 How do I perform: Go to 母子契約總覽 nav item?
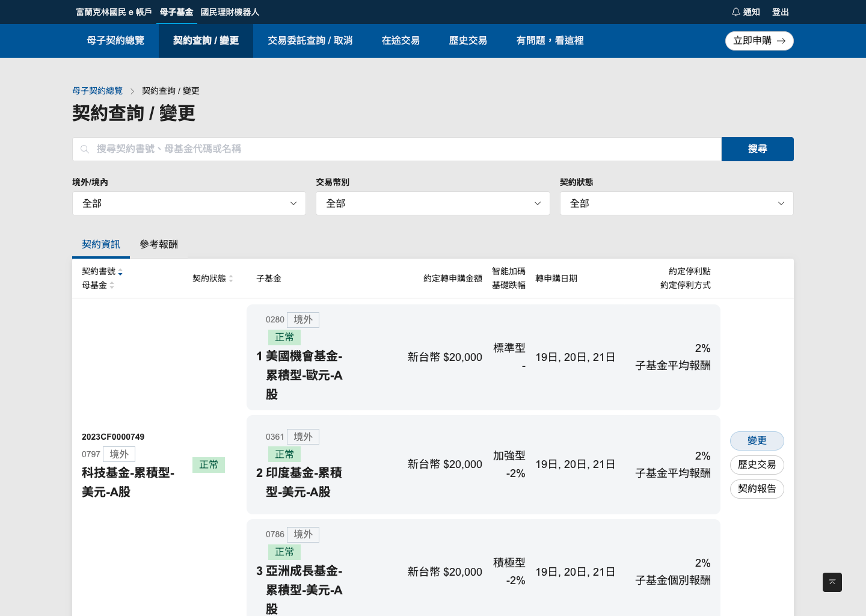[x=115, y=41]
